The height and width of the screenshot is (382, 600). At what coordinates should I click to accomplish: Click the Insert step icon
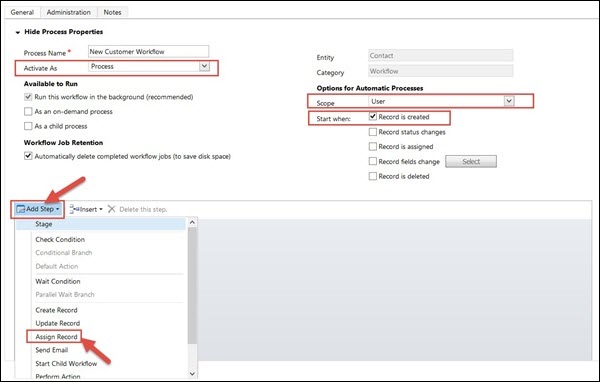click(x=74, y=209)
